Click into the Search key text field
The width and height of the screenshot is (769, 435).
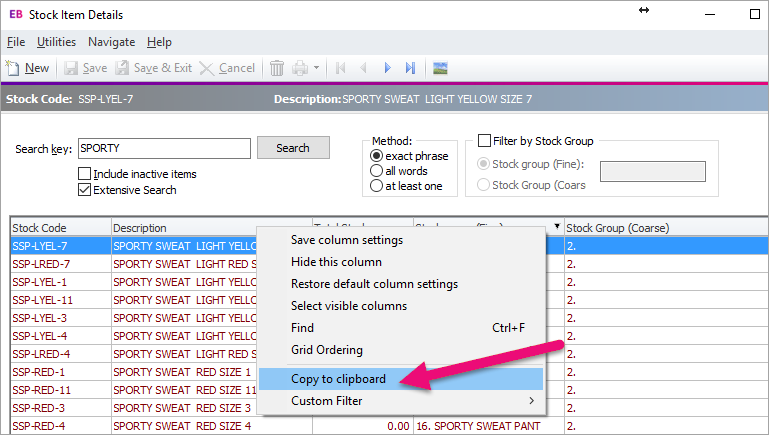[164, 148]
